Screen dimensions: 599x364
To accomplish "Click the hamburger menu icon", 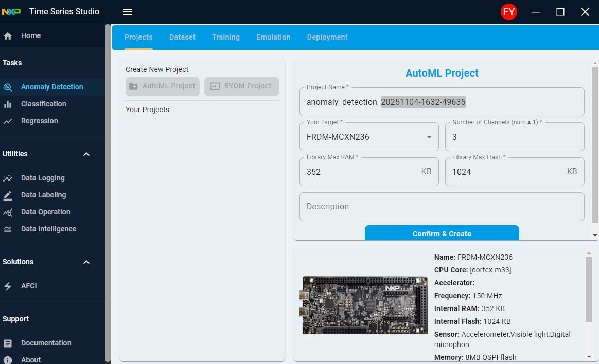I will 128,12.
